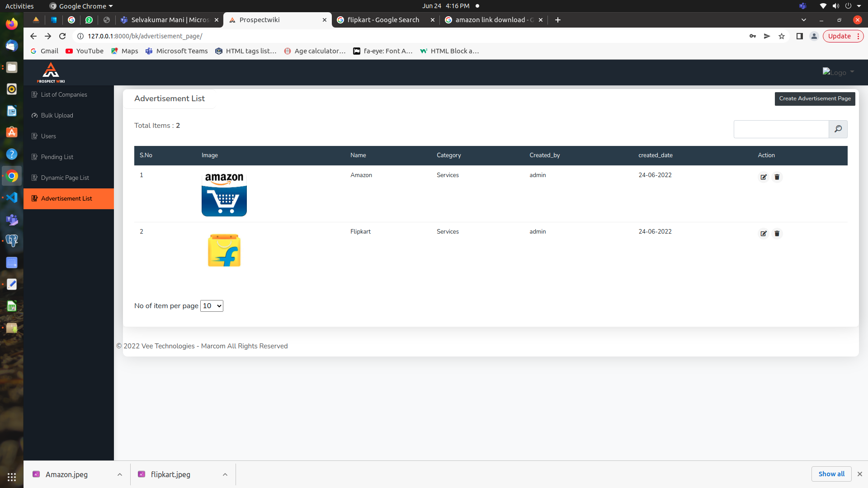Open Activities overview

(19, 6)
